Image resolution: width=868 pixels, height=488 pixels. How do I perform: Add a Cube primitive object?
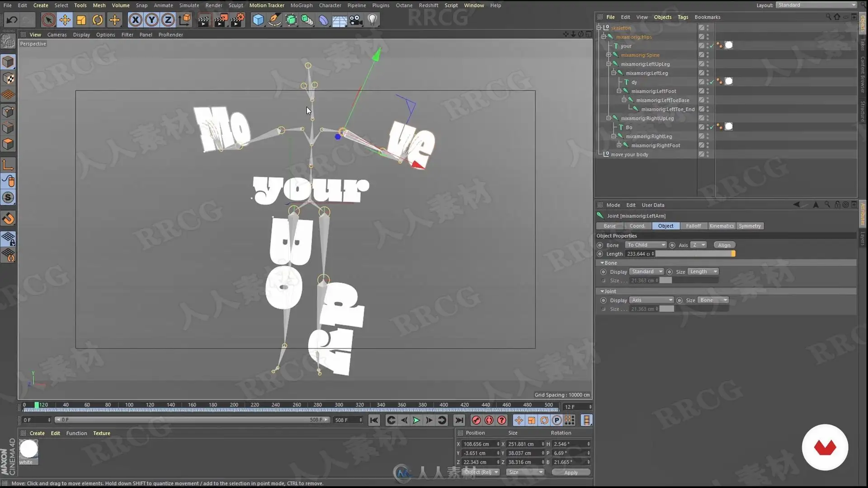point(258,20)
